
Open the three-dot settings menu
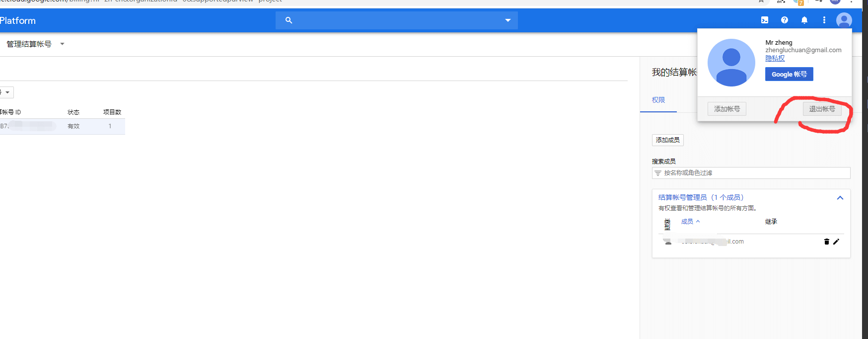point(824,20)
